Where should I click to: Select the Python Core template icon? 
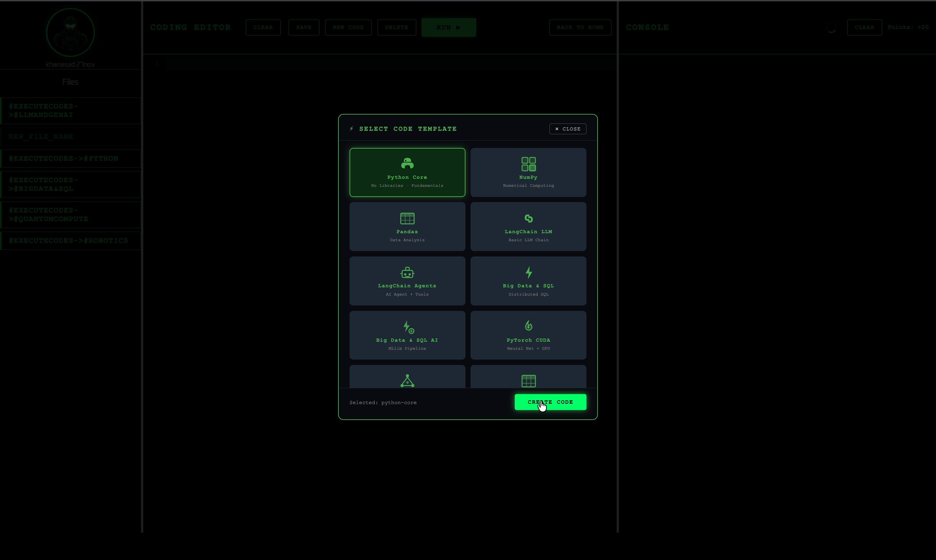tap(407, 164)
